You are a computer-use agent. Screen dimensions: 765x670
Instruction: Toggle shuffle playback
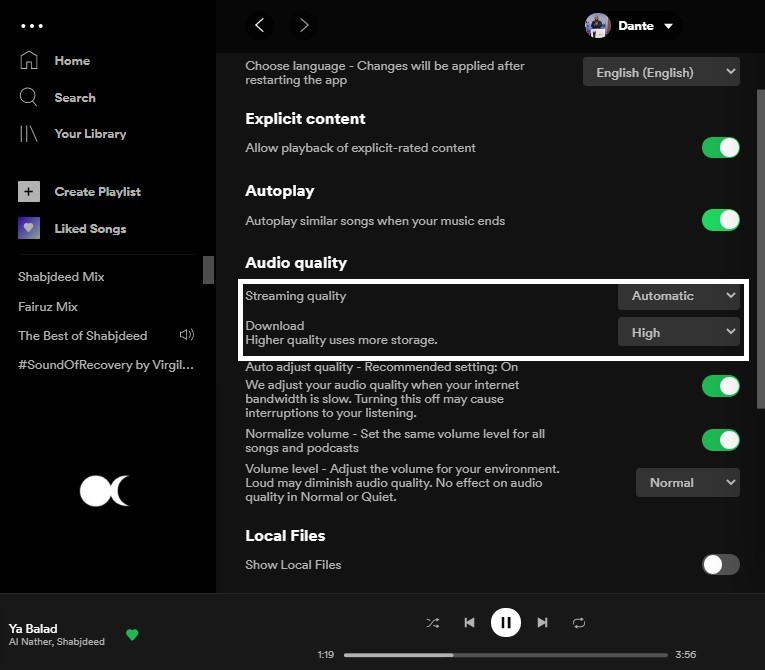433,623
